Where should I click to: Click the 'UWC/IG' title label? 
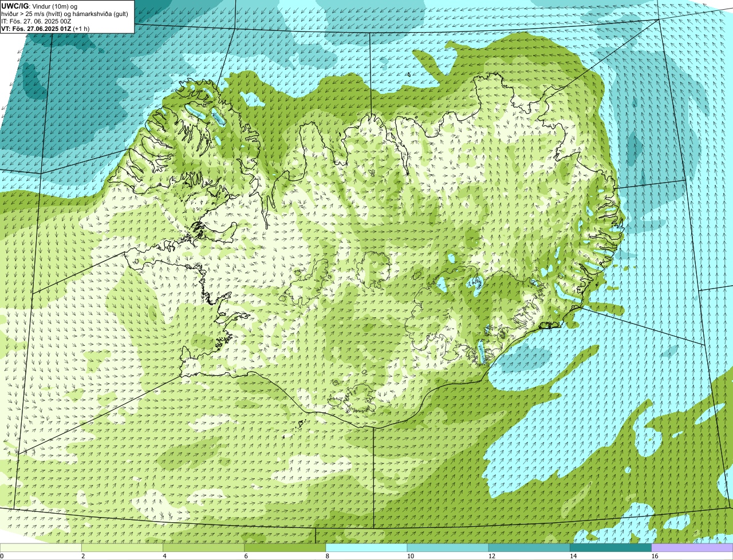(x=15, y=6)
